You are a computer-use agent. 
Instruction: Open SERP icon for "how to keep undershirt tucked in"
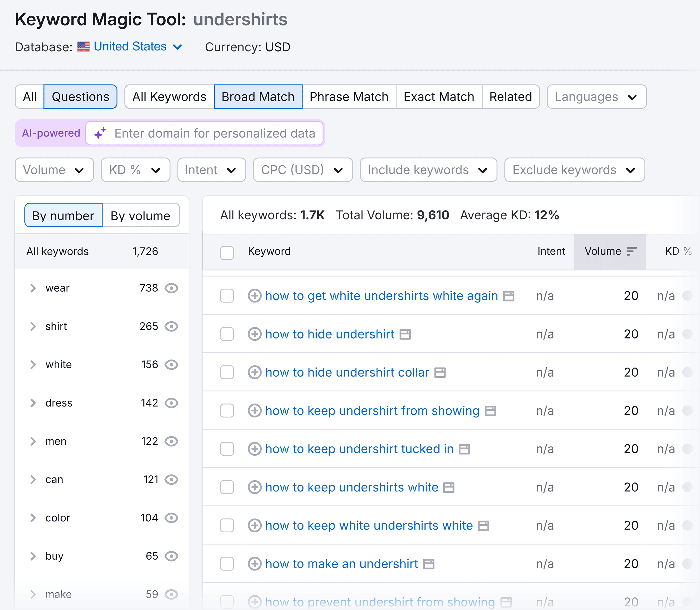coord(464,449)
